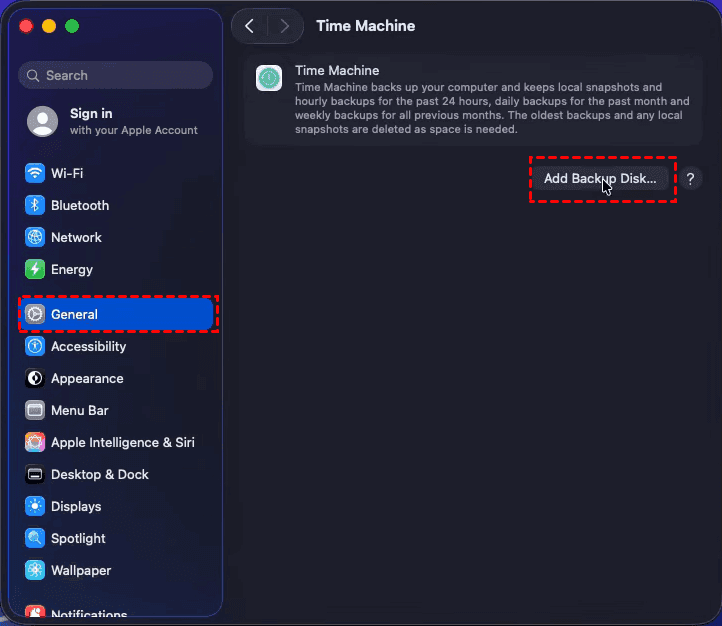The height and width of the screenshot is (626, 722).
Task: Click Add Backup Disk button
Action: (x=599, y=178)
